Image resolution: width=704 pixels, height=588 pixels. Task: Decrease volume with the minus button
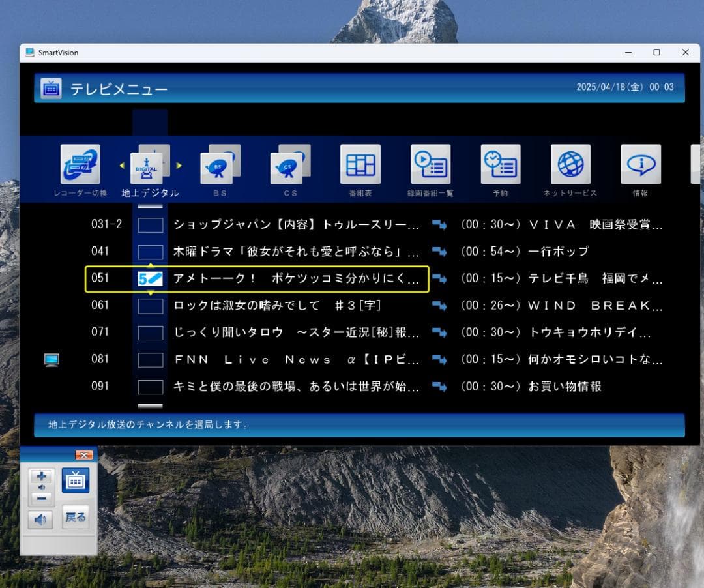(40, 497)
